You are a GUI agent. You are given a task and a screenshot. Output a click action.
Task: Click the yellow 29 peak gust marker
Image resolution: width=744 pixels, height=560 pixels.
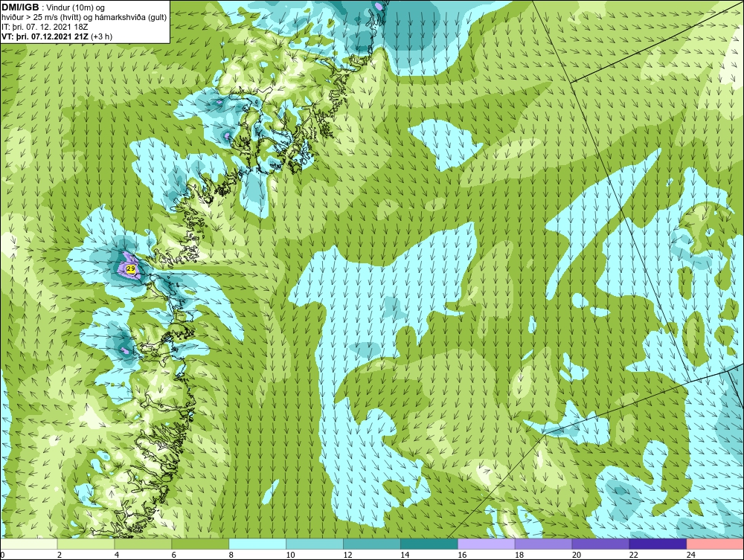coord(130,269)
